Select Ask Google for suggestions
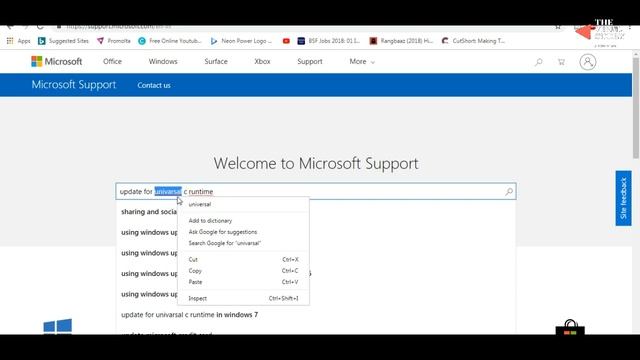Image resolution: width=640 pixels, height=360 pixels. (x=243, y=232)
